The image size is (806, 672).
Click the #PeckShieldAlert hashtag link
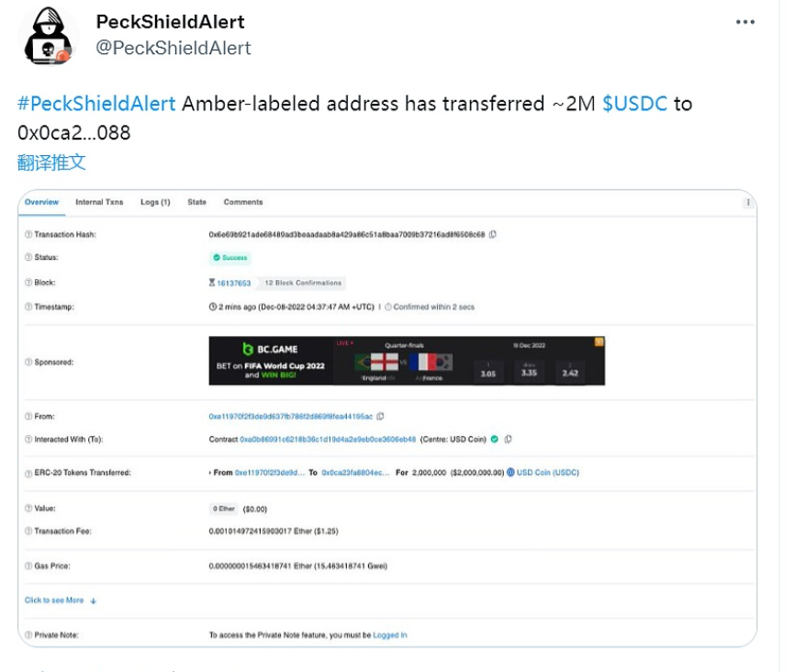[96, 104]
